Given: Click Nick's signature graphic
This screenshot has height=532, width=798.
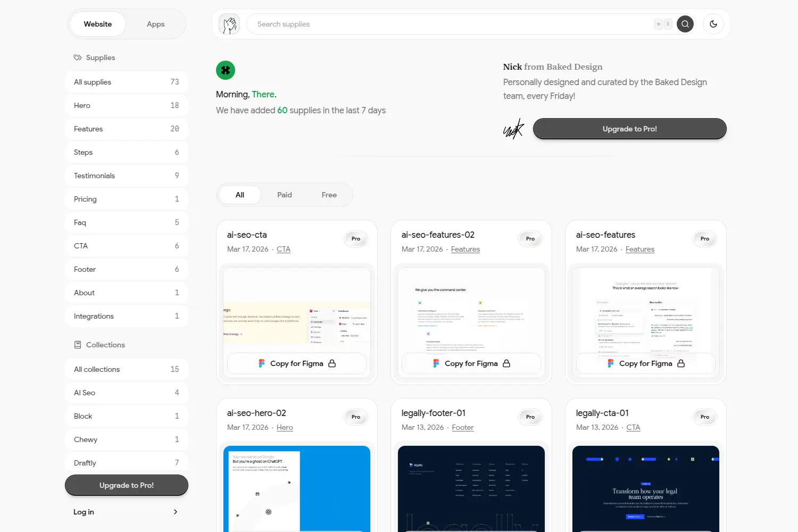Looking at the screenshot, I should [514, 129].
